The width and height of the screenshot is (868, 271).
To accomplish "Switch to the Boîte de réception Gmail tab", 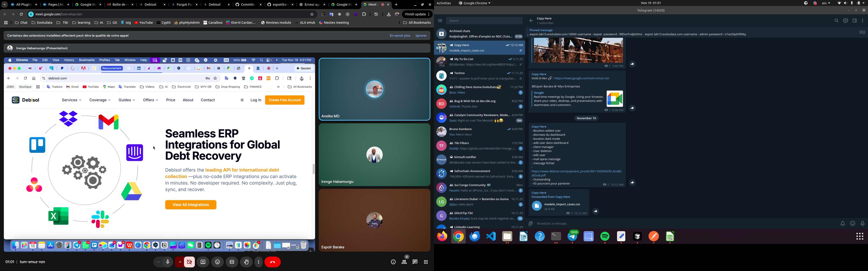I will (x=120, y=5).
